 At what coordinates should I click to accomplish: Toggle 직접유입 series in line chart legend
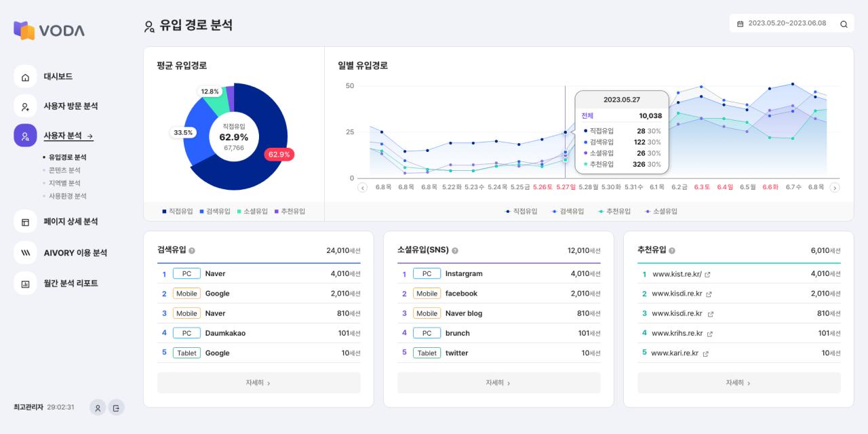pos(521,212)
